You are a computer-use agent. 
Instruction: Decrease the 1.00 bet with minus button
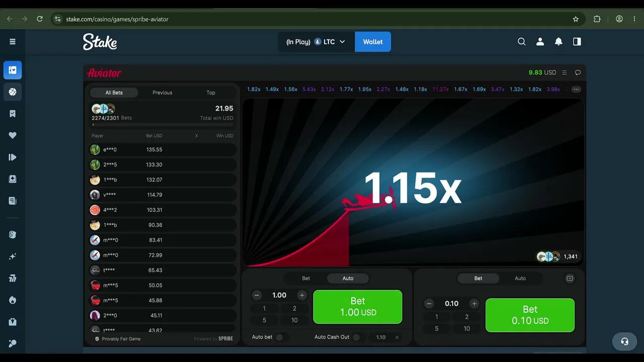click(x=257, y=296)
